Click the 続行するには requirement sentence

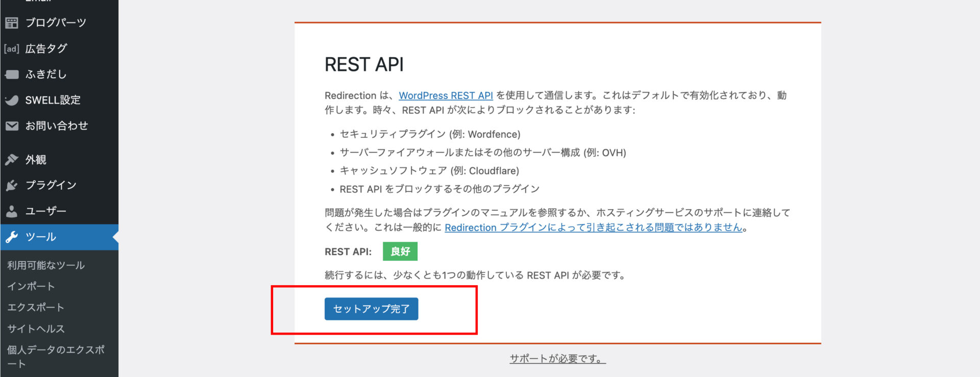[475, 275]
